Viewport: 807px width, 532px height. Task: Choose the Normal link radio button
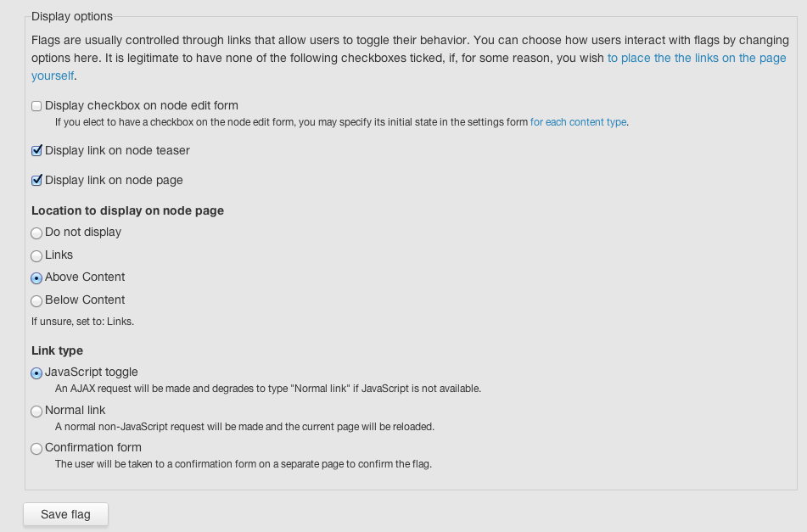[36, 411]
